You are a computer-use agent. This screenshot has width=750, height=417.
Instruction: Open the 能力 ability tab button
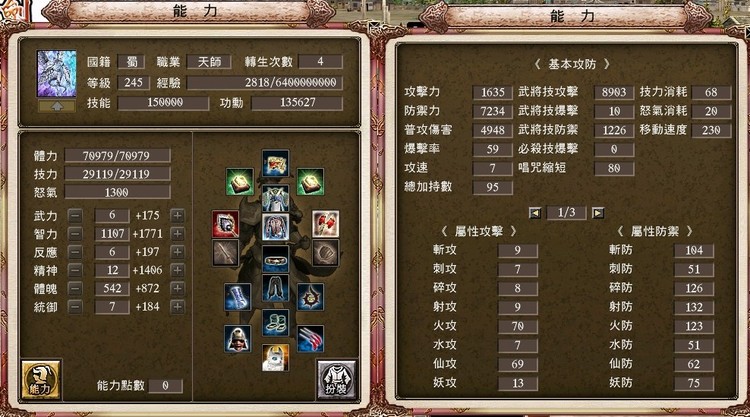(x=41, y=380)
